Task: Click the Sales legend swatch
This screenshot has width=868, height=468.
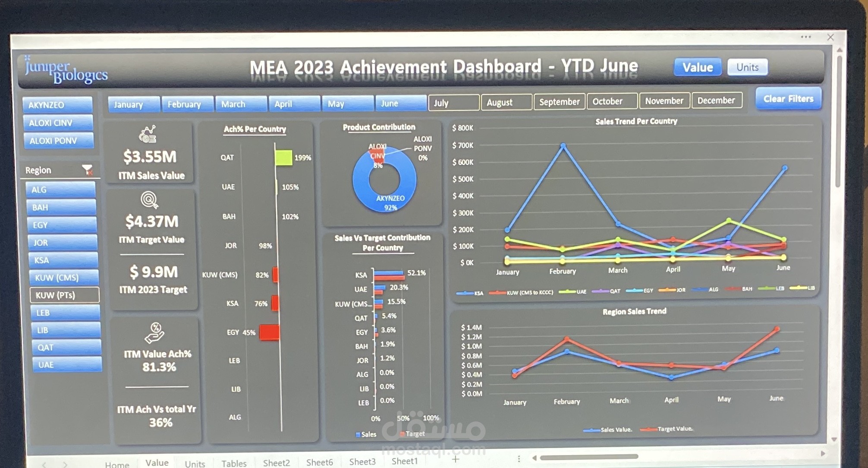Action: pos(358,435)
